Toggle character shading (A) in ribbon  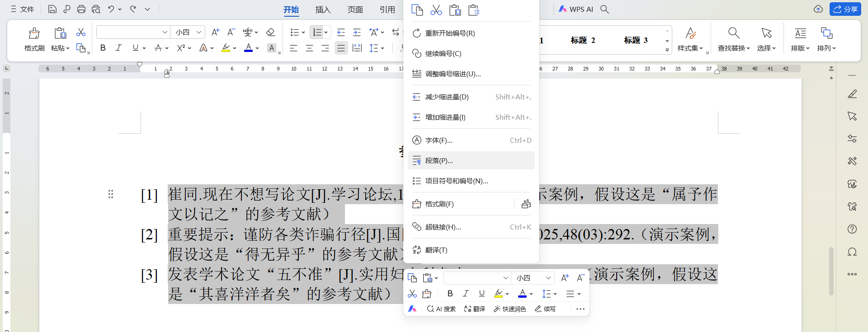pyautogui.click(x=271, y=48)
